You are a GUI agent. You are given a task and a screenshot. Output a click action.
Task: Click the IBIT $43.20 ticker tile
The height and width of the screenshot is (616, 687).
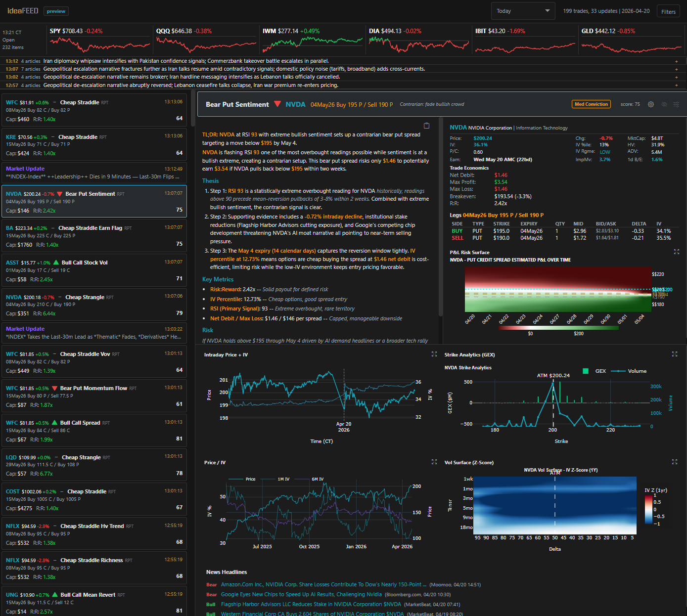525,40
